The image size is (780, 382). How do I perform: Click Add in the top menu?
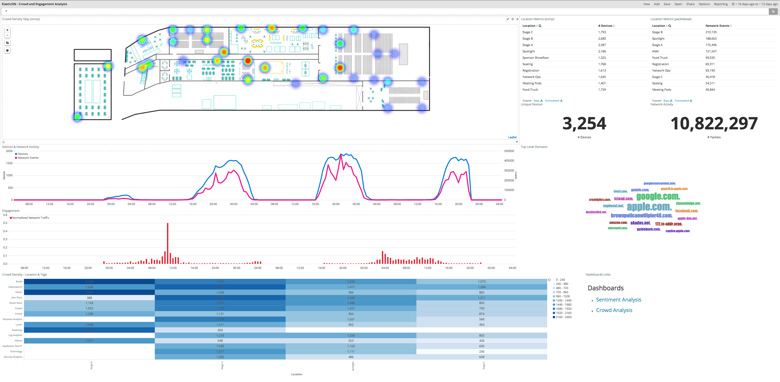tap(657, 4)
